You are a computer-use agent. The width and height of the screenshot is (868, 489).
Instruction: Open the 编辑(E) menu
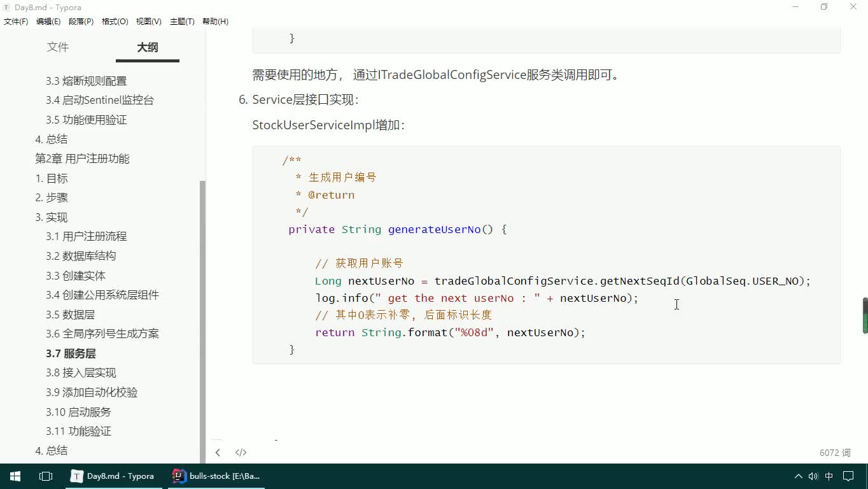coord(48,22)
